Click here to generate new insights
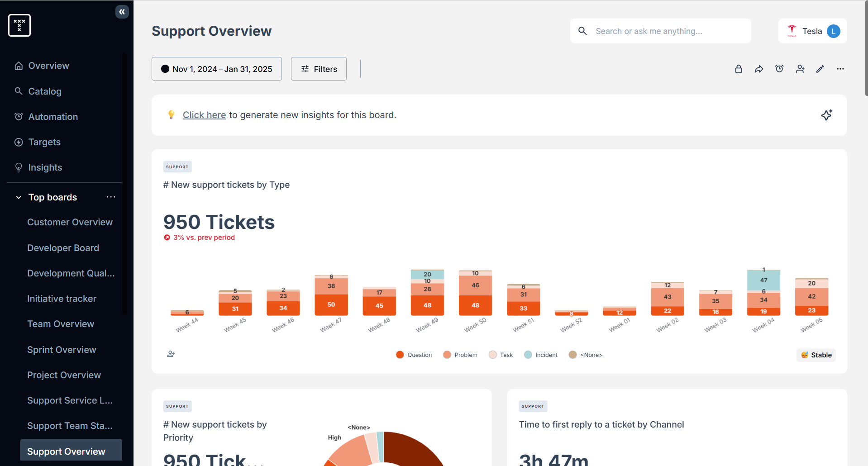 pyautogui.click(x=204, y=115)
